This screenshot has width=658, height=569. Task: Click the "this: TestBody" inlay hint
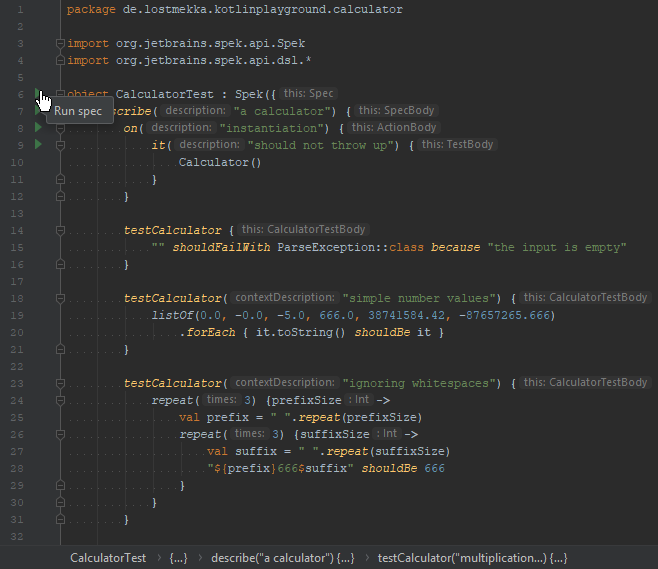pos(457,144)
